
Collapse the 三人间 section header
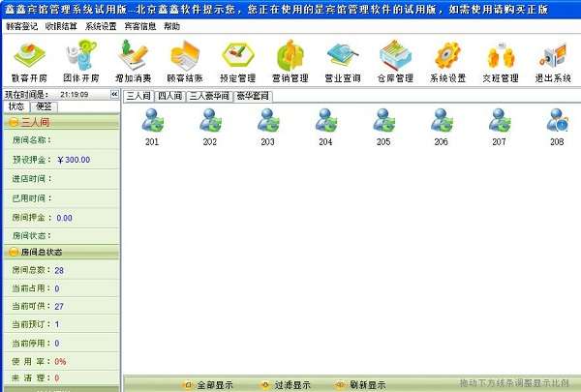[62, 122]
